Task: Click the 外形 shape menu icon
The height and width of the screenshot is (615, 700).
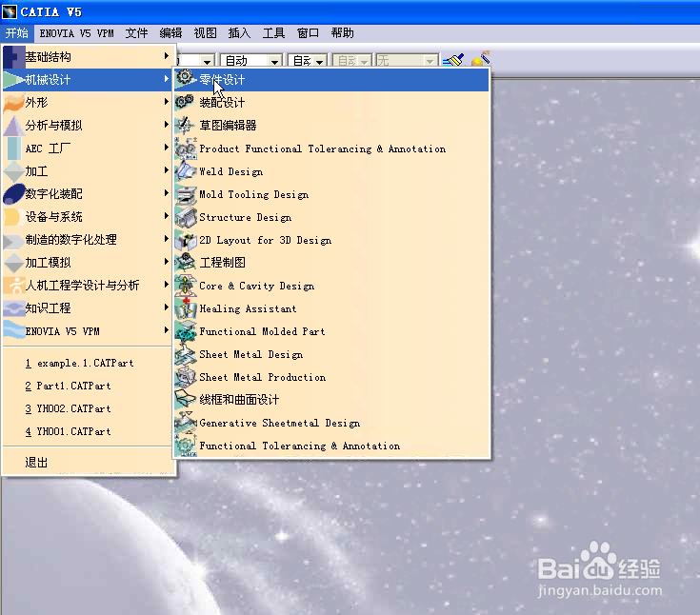Action: point(13,102)
